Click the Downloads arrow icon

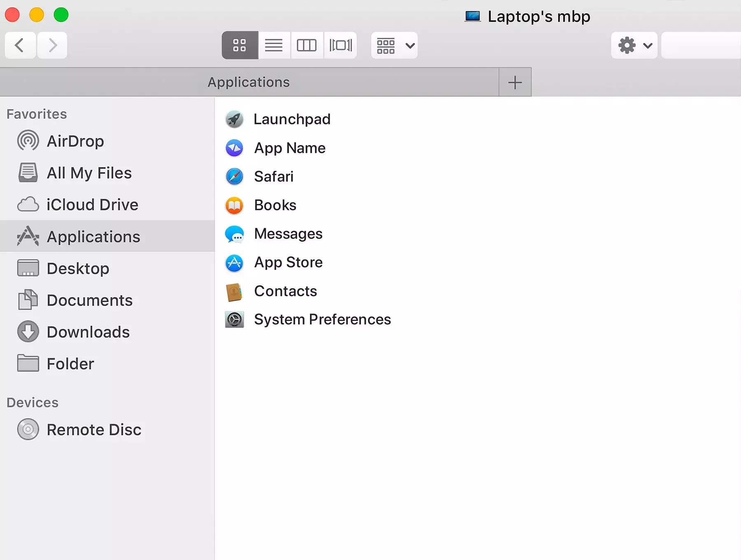28,331
